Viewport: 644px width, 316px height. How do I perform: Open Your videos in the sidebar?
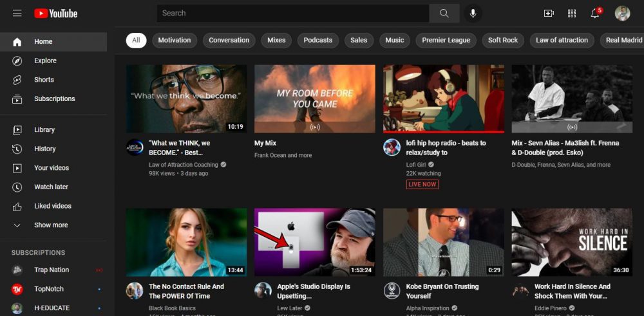coord(53,167)
